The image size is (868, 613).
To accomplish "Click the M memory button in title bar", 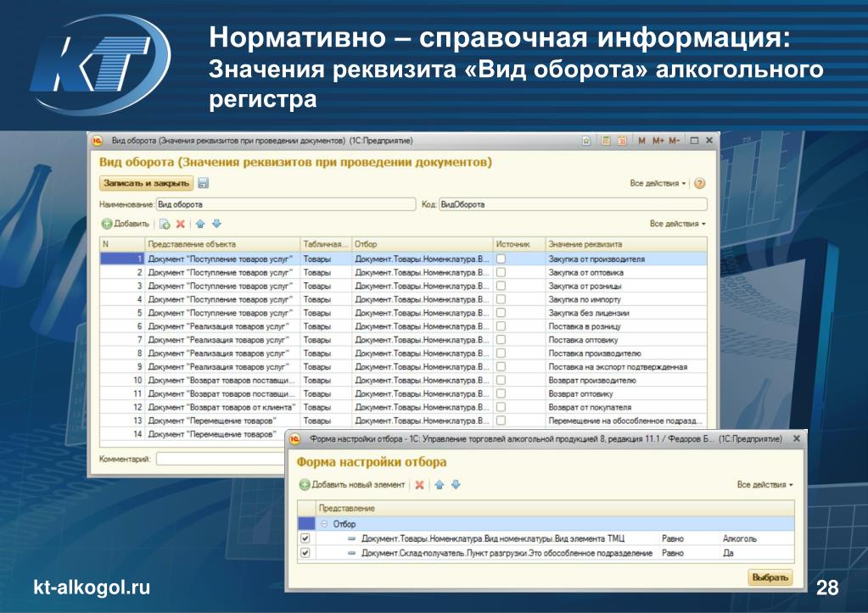I will click(641, 141).
